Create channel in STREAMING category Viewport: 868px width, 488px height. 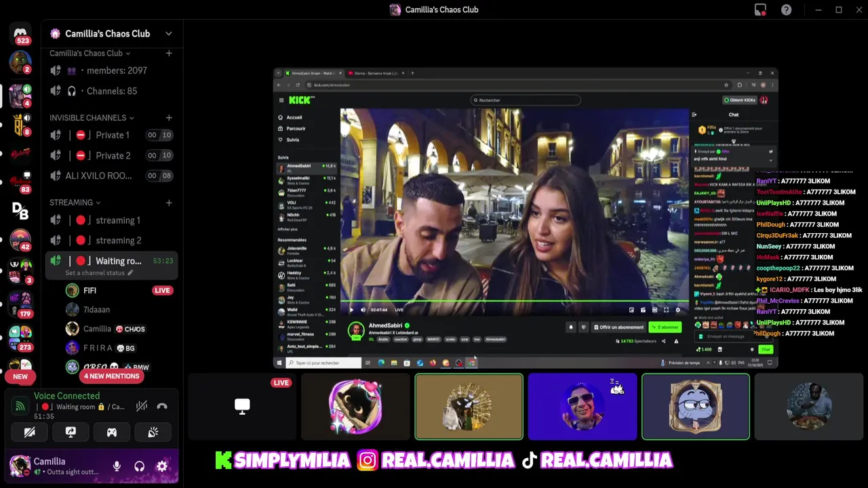pyautogui.click(x=169, y=203)
